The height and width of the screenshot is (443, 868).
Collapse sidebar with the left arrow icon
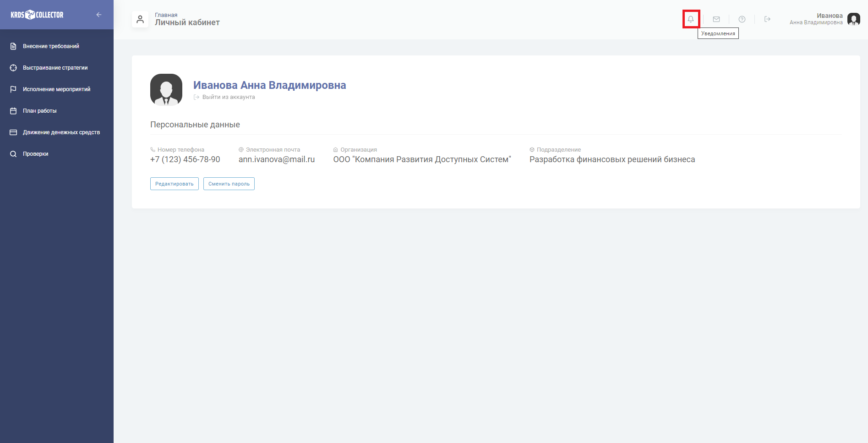(x=99, y=15)
